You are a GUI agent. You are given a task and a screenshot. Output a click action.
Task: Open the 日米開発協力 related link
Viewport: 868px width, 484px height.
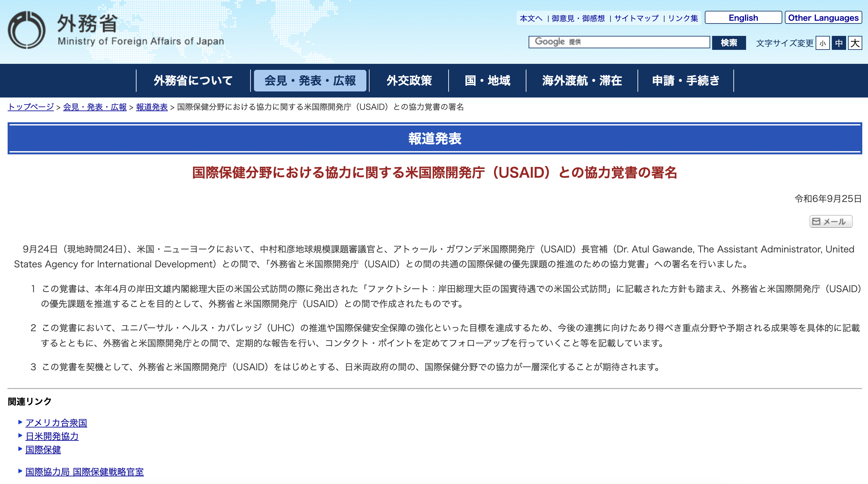coord(52,436)
